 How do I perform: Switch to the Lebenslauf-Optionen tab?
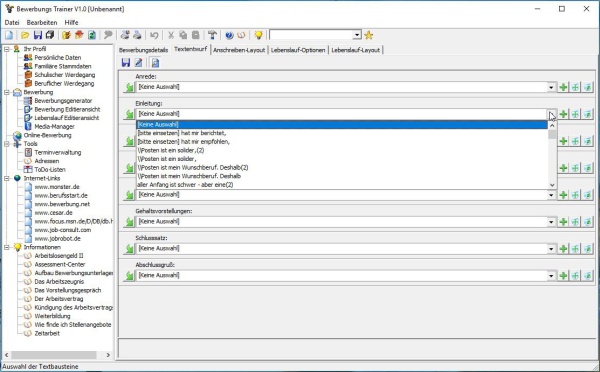(x=298, y=50)
